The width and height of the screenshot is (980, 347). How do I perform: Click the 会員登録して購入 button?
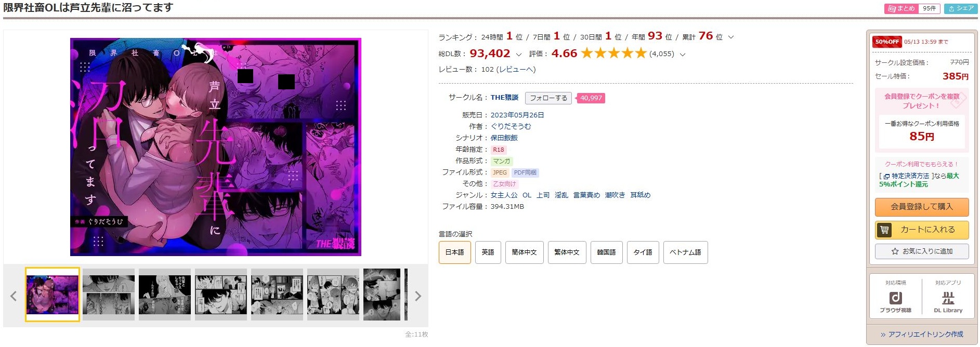[921, 207]
